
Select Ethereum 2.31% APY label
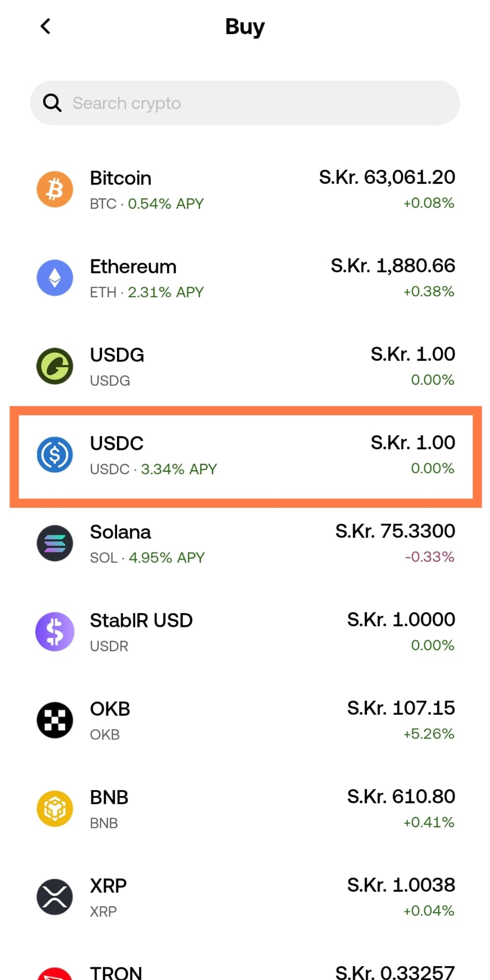tap(165, 292)
